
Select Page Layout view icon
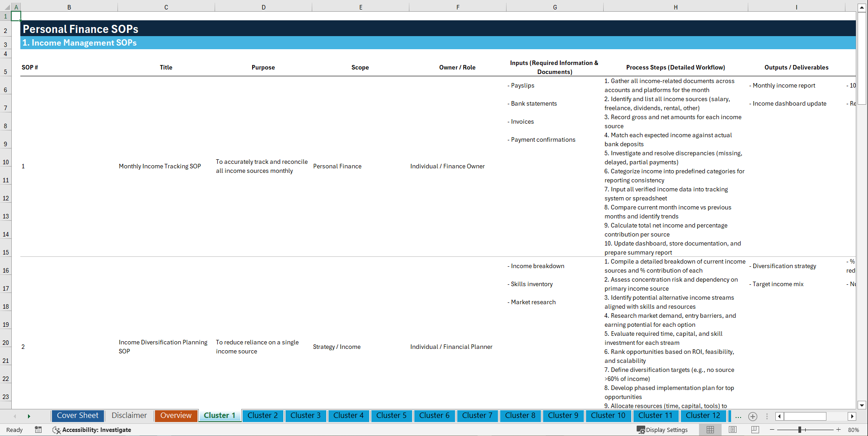(x=732, y=430)
